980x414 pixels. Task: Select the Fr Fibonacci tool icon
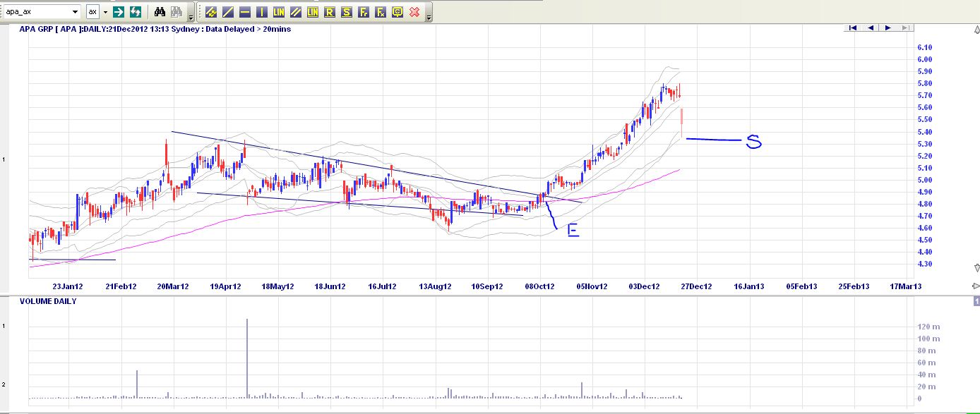364,12
